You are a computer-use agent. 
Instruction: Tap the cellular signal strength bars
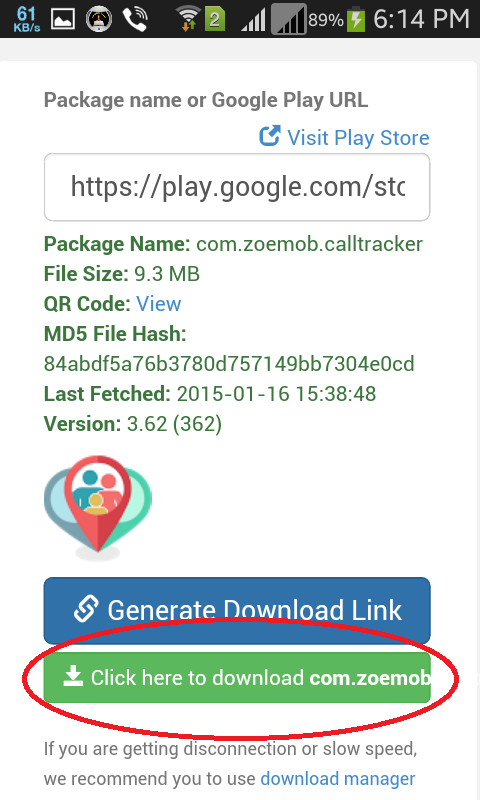[x=254, y=20]
